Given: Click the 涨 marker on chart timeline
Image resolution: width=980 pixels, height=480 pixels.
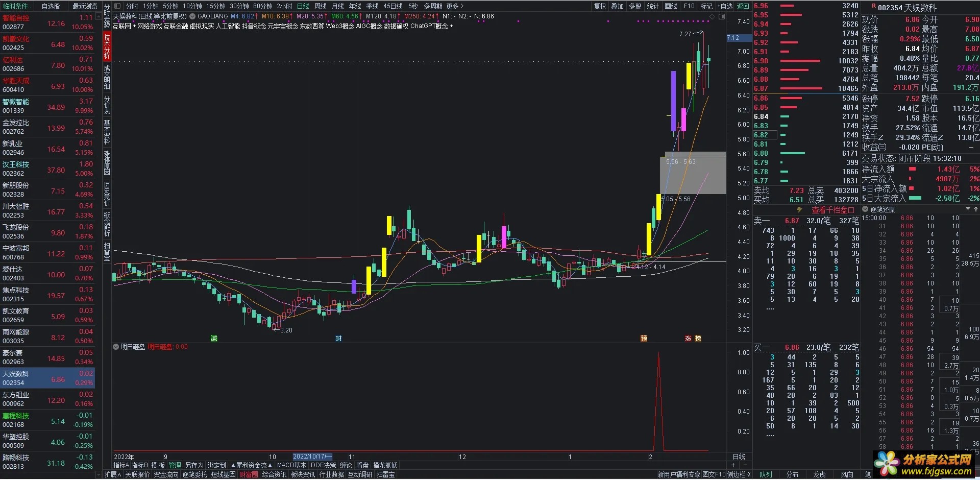Looking at the screenshot, I should pos(688,339).
